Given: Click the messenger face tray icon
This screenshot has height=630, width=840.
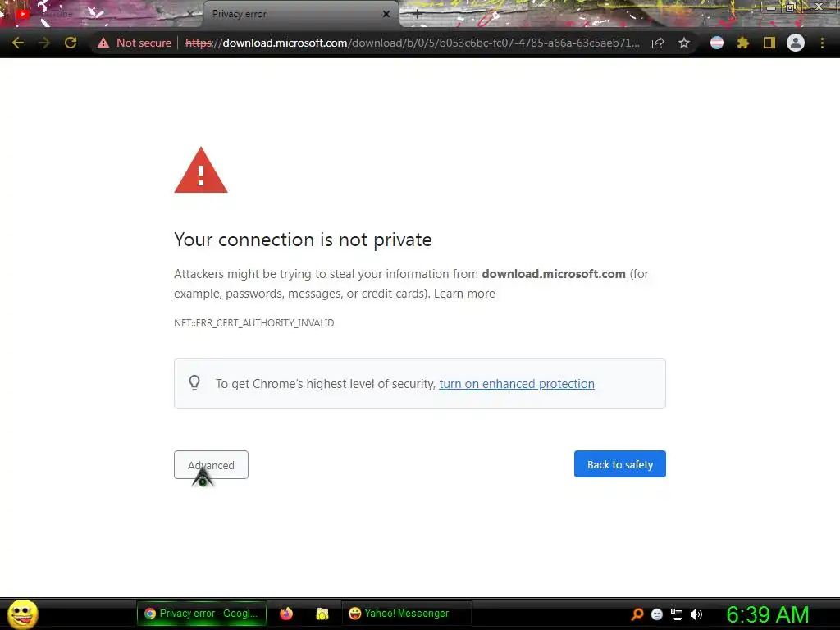Looking at the screenshot, I should [x=657, y=614].
